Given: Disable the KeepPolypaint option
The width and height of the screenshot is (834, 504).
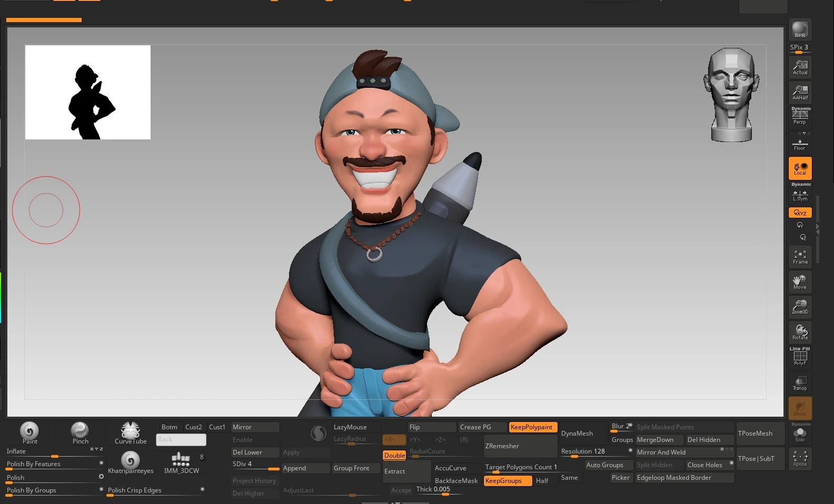Looking at the screenshot, I should point(533,427).
